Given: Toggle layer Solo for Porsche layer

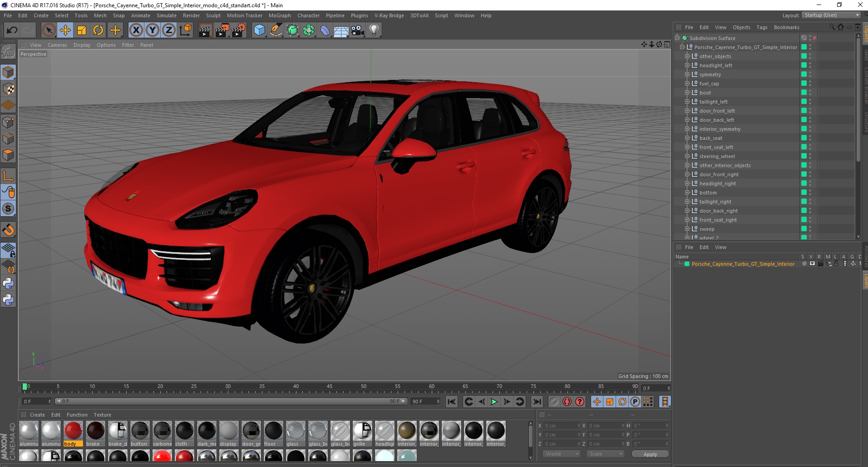Looking at the screenshot, I should (x=804, y=263).
